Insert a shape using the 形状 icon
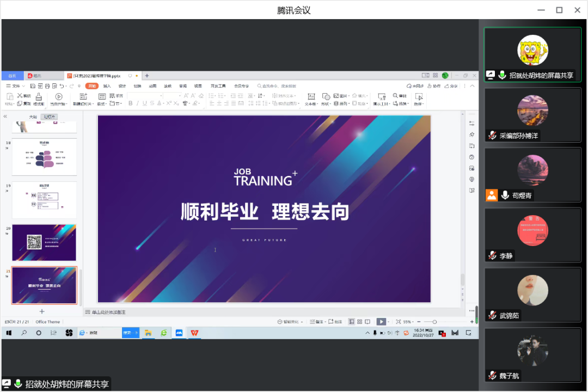 pos(326,96)
